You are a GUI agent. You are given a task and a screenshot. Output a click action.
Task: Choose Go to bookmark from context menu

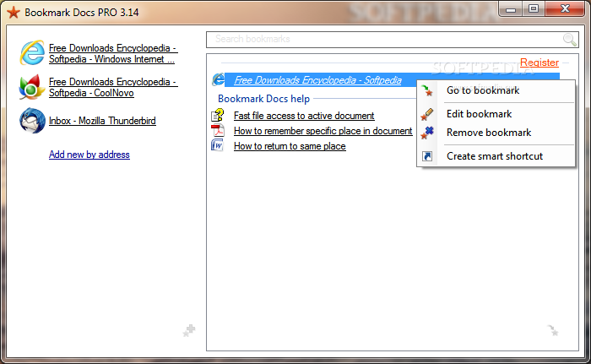496,90
